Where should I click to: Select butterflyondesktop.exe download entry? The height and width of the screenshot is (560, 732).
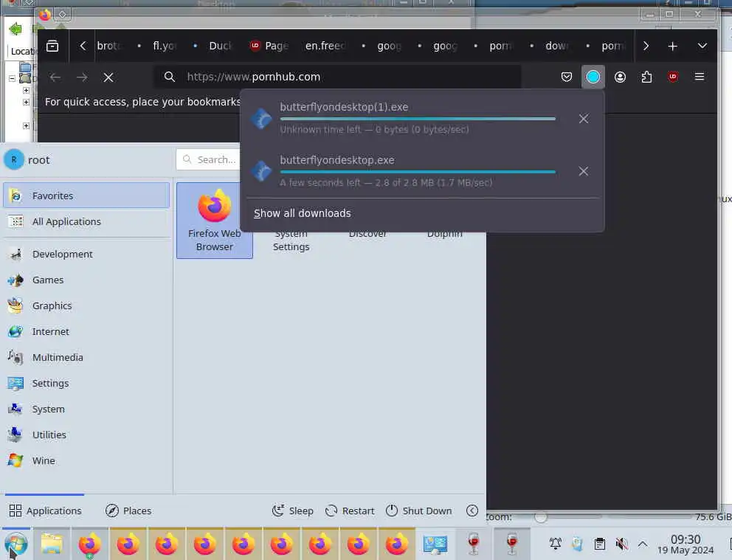pyautogui.click(x=406, y=171)
